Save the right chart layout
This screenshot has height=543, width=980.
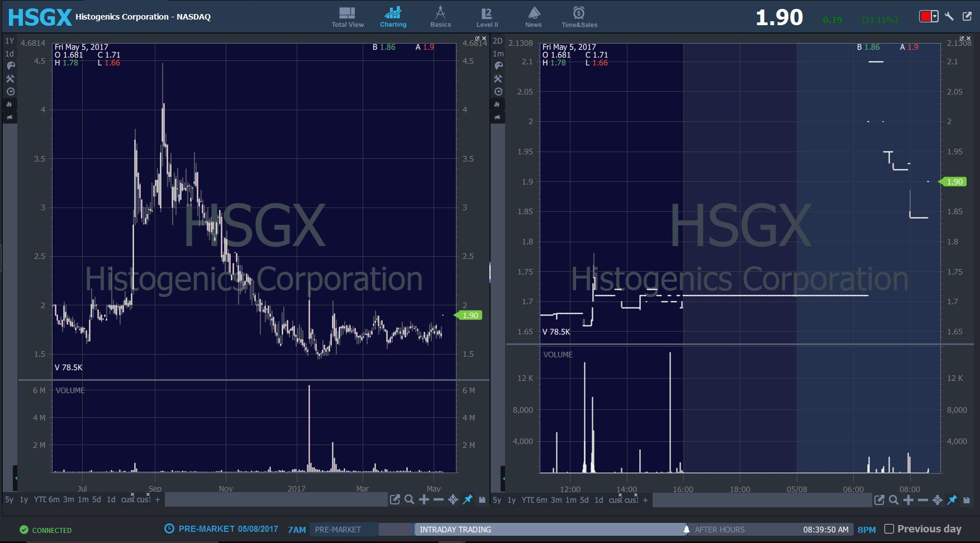[x=967, y=500]
